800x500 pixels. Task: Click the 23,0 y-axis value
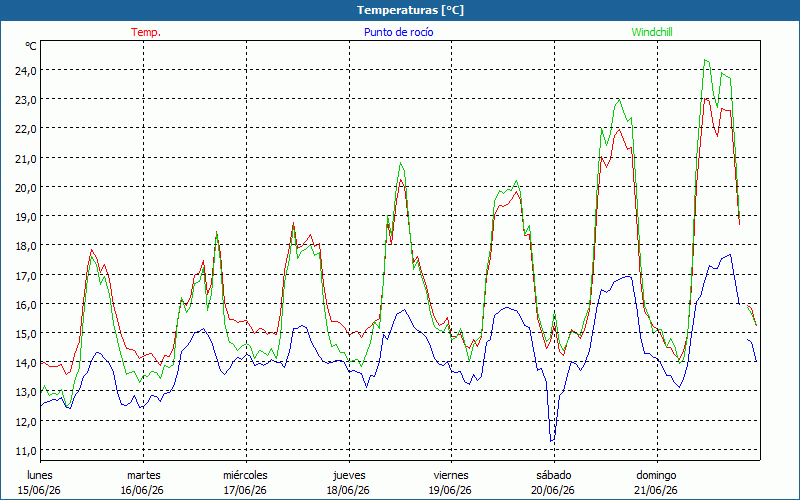[26, 99]
